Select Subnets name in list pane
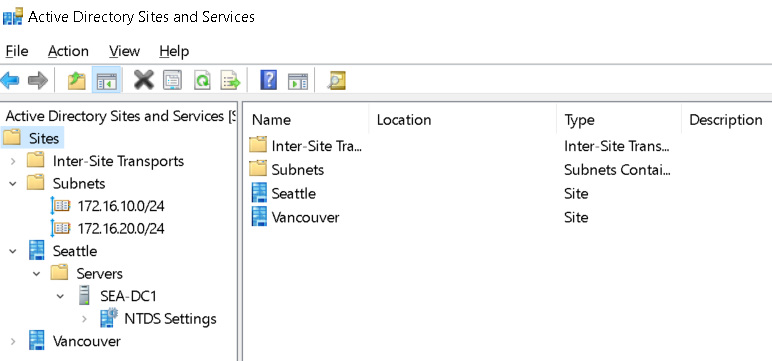772x361 pixels. pyautogui.click(x=297, y=169)
